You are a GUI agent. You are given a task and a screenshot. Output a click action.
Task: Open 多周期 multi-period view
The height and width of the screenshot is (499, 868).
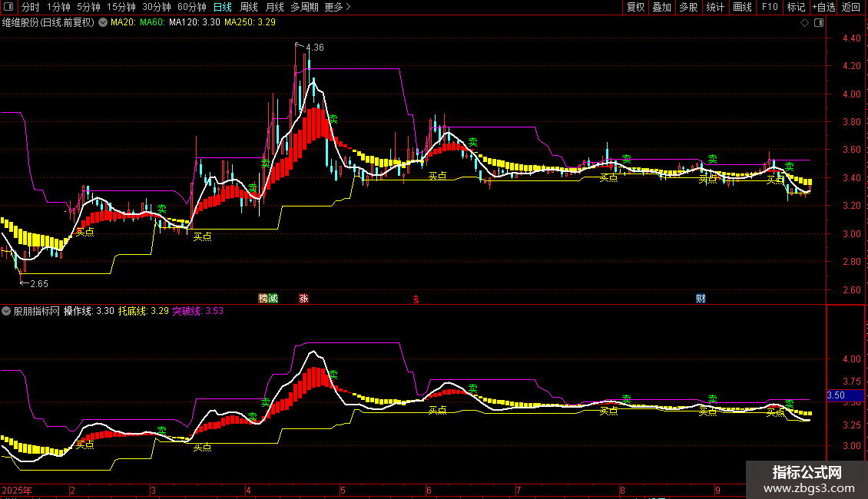click(x=304, y=7)
